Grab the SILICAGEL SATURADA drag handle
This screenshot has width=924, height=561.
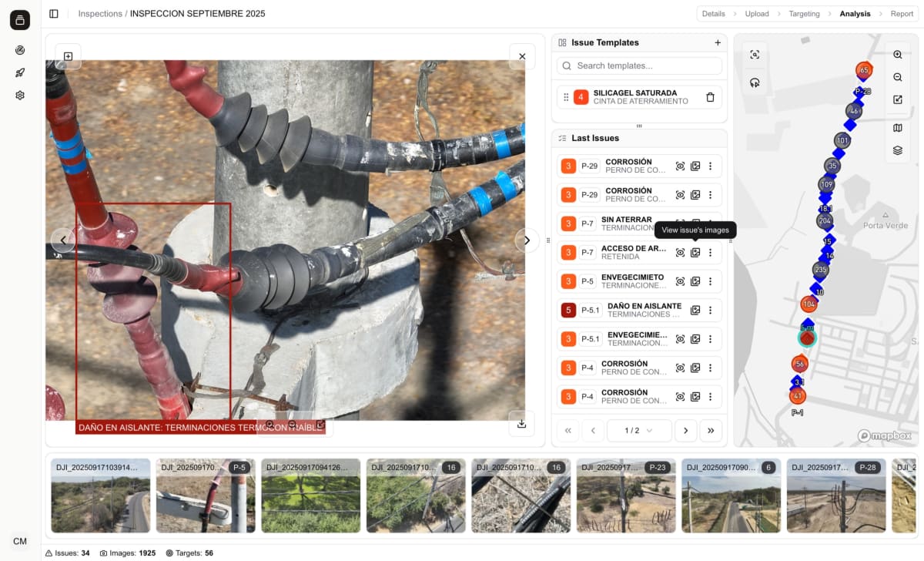pos(566,97)
